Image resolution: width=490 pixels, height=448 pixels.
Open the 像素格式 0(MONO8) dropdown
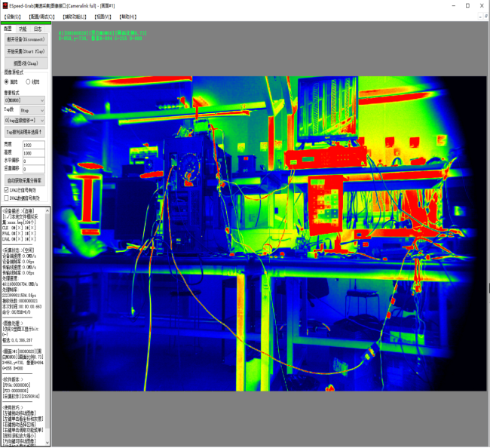point(25,100)
